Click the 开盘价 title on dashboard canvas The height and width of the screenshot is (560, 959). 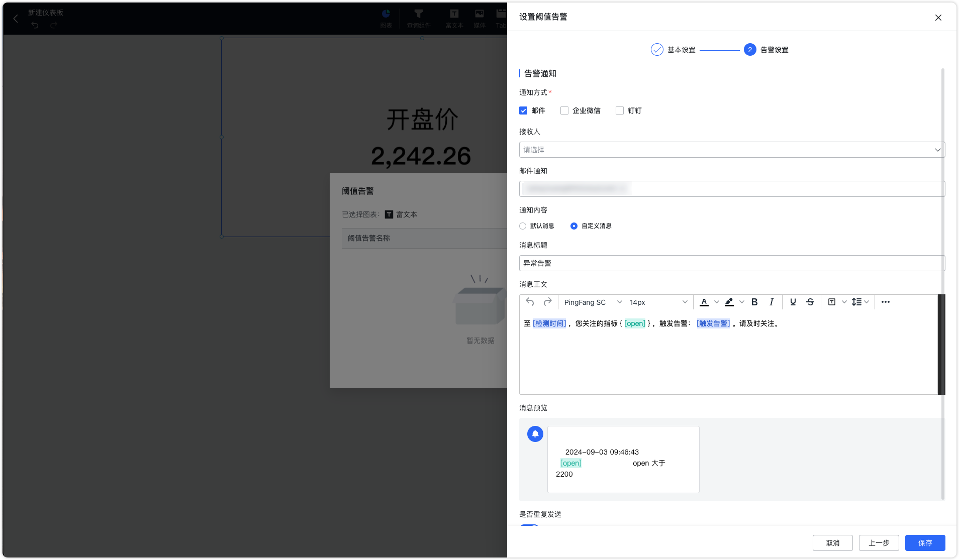[x=422, y=120]
